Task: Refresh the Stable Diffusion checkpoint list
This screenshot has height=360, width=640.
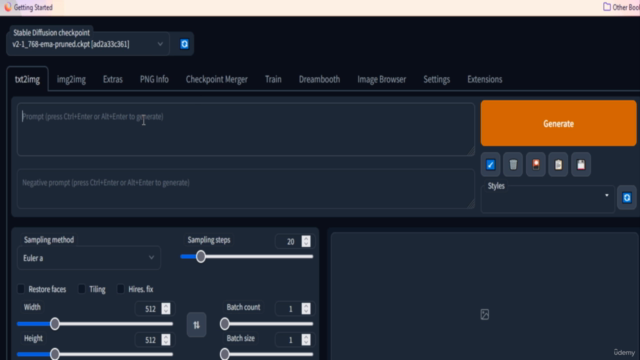Action: (184, 44)
